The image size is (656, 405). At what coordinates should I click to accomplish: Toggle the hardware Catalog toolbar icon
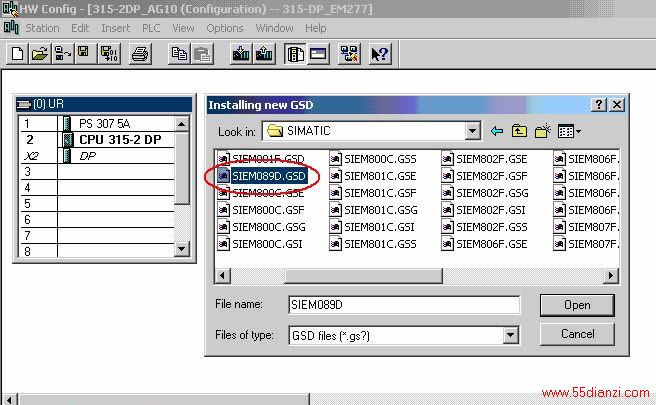click(x=295, y=54)
